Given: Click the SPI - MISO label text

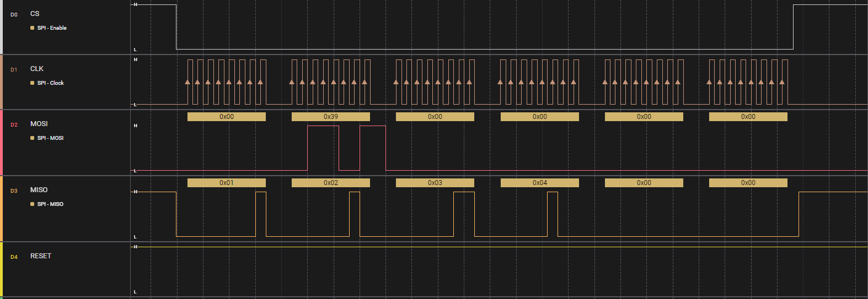Looking at the screenshot, I should [50, 204].
